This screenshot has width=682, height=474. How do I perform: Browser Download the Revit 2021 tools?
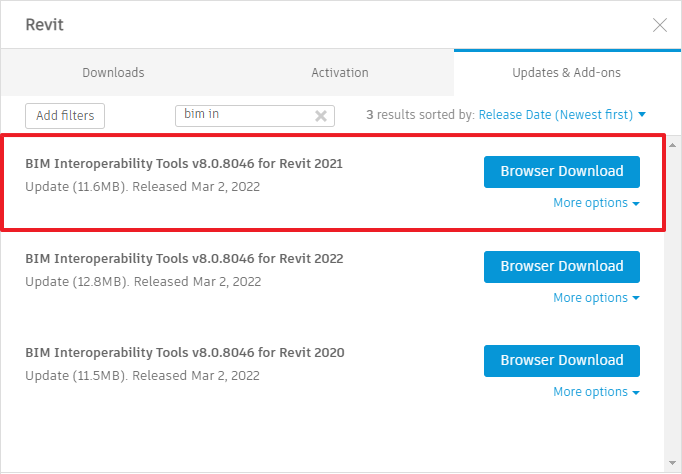click(x=562, y=171)
